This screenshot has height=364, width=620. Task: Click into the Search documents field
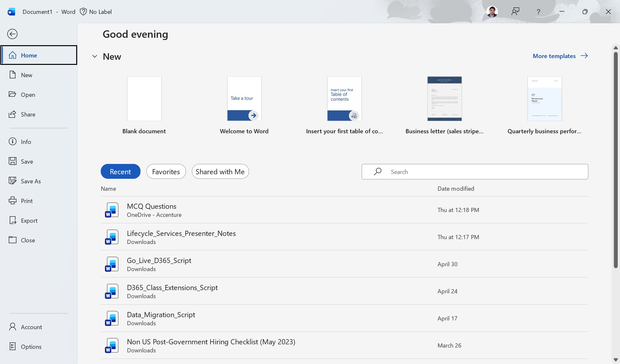pyautogui.click(x=475, y=171)
